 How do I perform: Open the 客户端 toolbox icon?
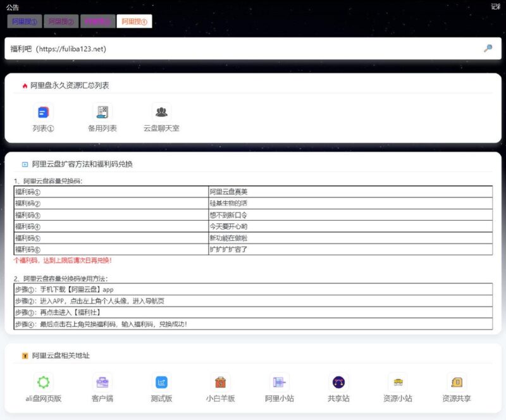[x=102, y=382]
